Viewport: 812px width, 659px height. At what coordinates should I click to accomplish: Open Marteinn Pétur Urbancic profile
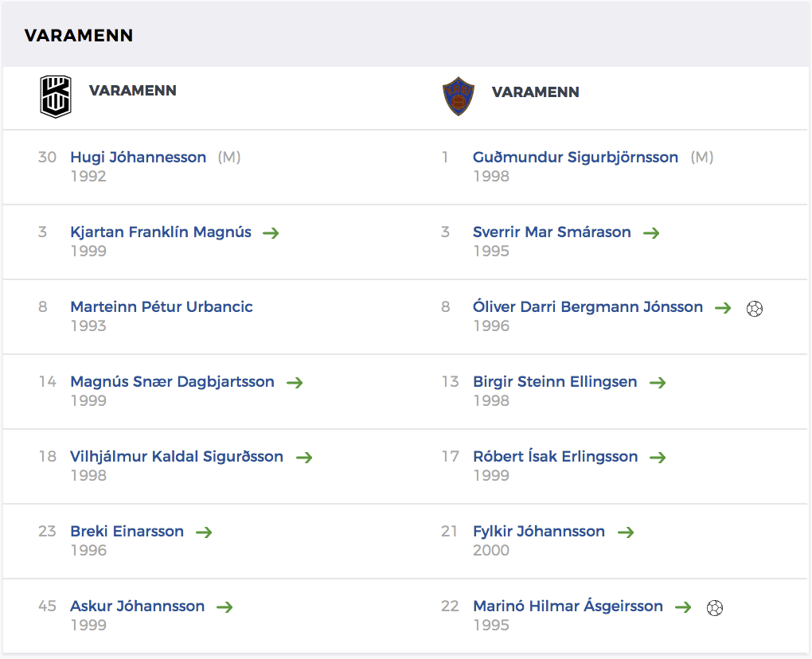(162, 306)
